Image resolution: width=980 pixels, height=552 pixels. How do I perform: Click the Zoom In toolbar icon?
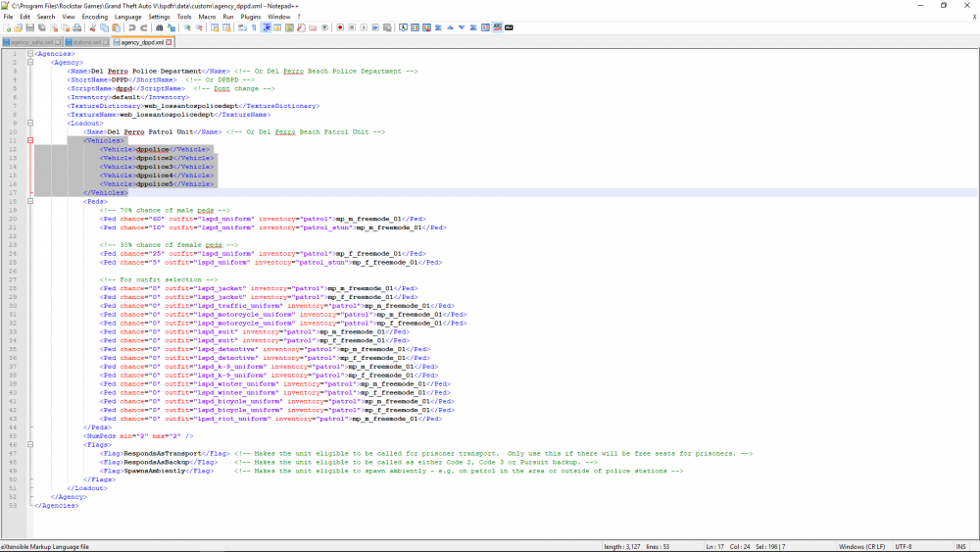point(186,27)
